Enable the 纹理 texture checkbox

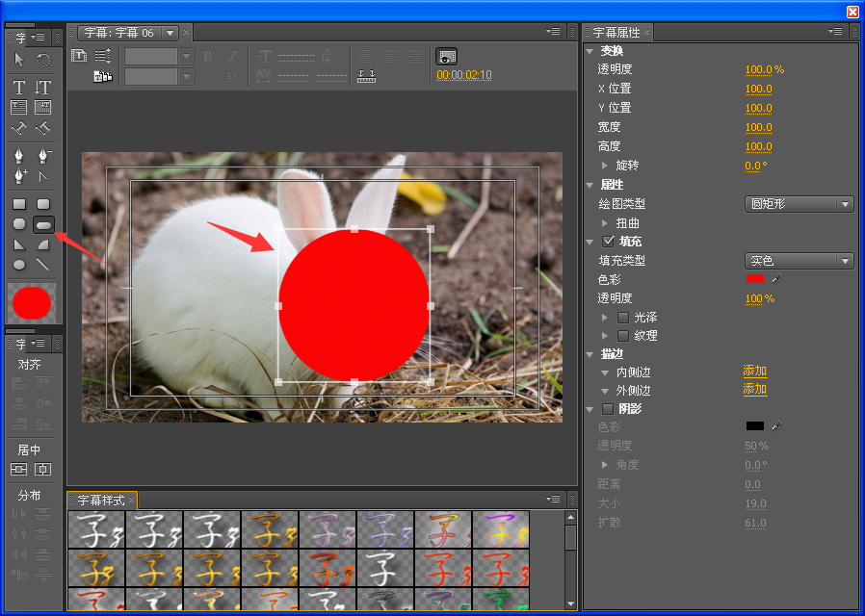(x=623, y=336)
